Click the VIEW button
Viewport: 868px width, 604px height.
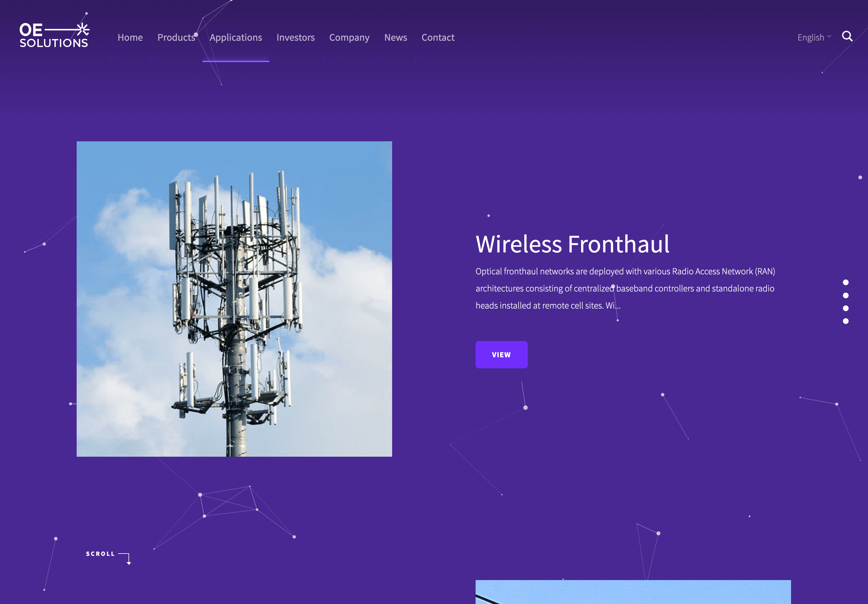[502, 354]
